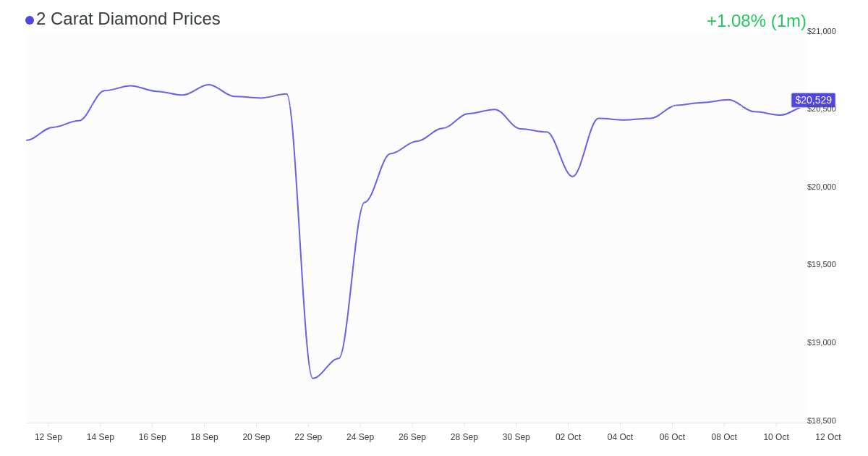868x456 pixels.
Task: Click the 16 Sep date axis label
Action: 152,437
